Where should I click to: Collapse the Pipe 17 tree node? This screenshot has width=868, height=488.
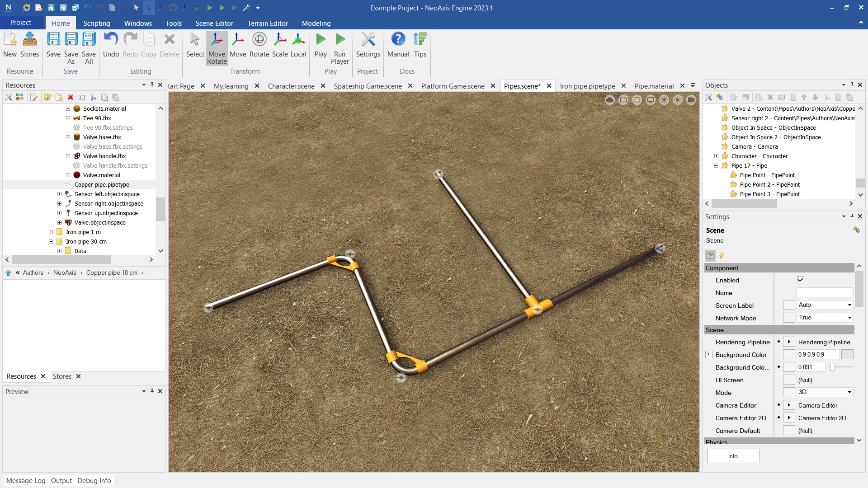(716, 166)
